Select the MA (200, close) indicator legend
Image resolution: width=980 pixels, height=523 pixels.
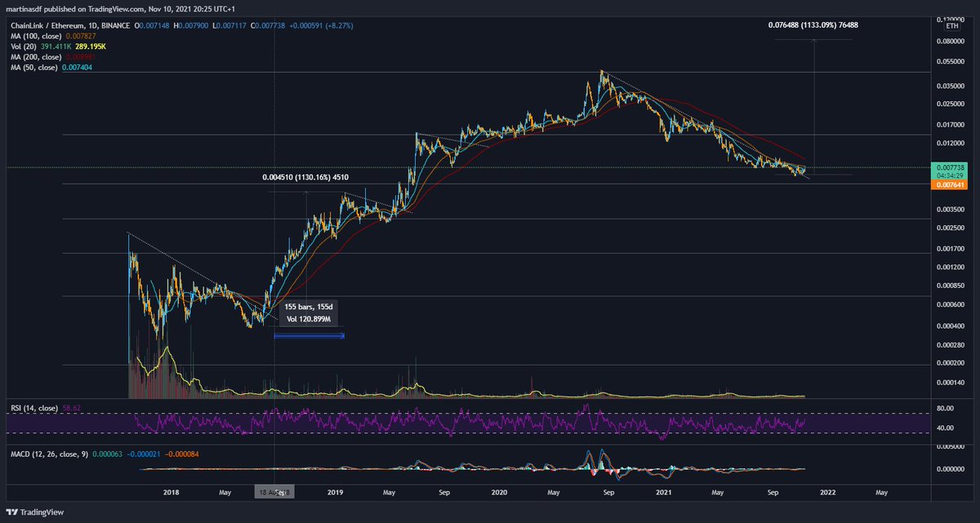pos(34,57)
